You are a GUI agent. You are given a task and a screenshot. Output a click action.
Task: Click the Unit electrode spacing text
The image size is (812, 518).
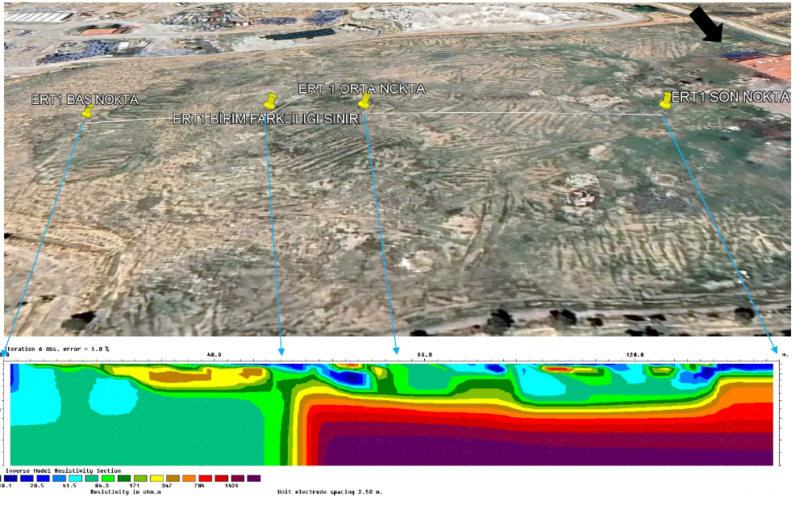[x=329, y=491]
